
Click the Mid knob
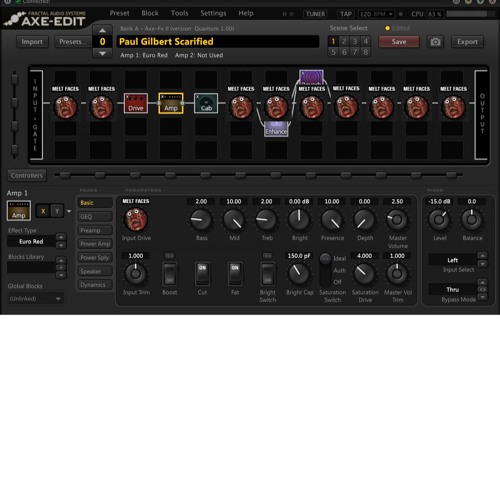(x=233, y=220)
